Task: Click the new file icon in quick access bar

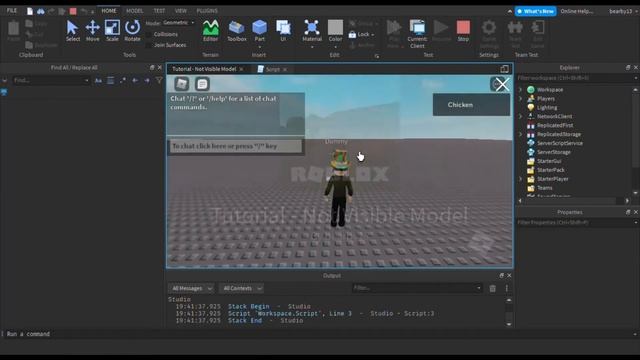Action: 30,11
